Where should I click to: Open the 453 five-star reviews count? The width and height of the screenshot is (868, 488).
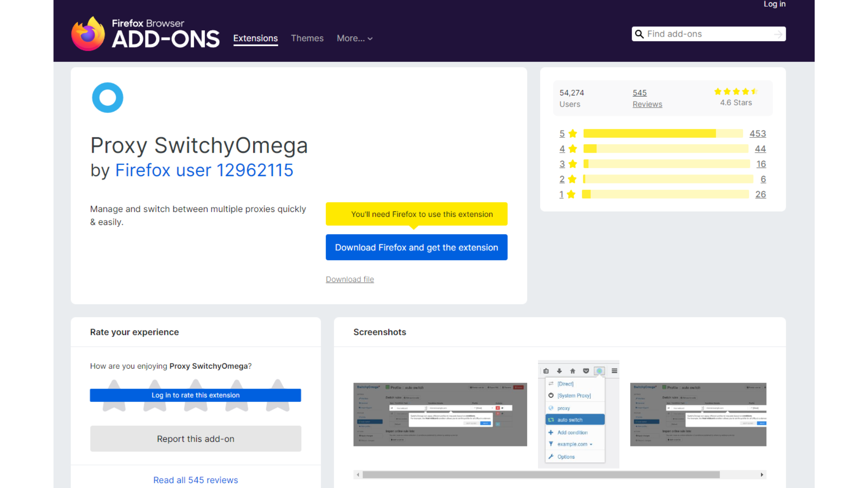point(758,134)
